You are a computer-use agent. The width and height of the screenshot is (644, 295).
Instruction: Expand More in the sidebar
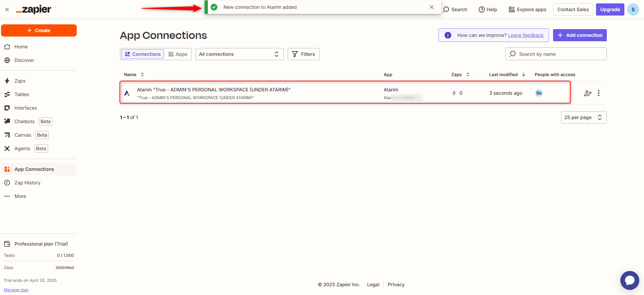pos(20,196)
